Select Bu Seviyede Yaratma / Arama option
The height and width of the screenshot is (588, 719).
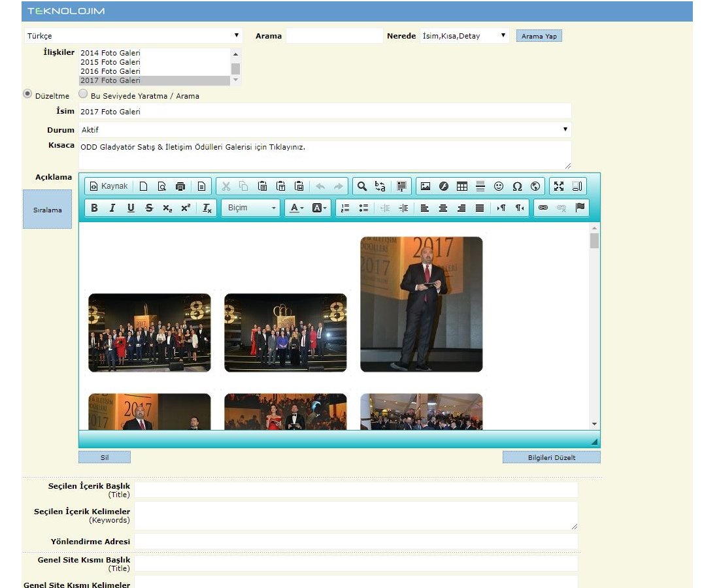(x=83, y=94)
